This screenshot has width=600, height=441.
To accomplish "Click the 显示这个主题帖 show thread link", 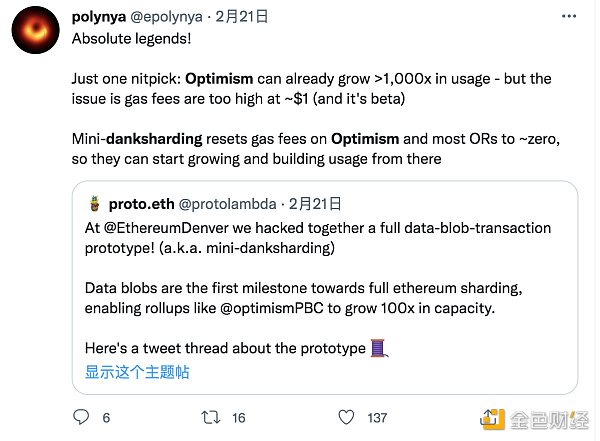I will coord(137,372).
